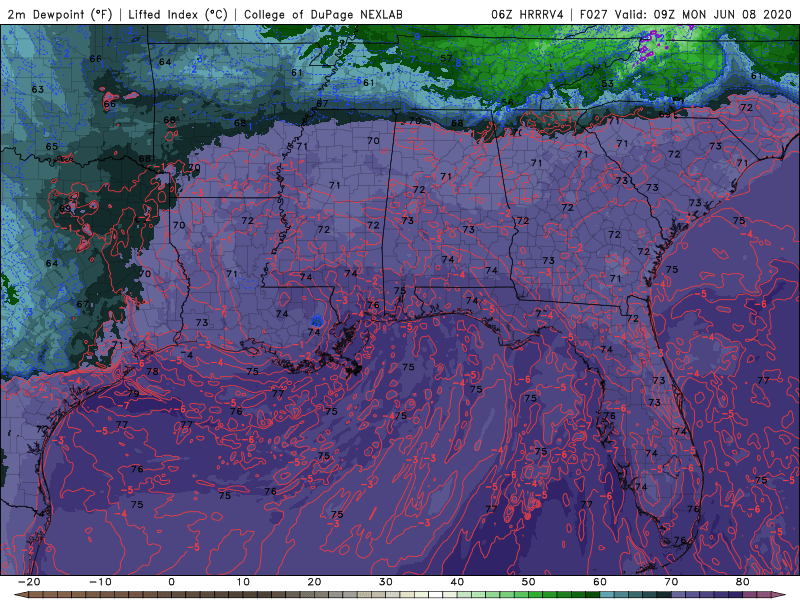
Task: Click the "30" color scale label
Action: click(386, 582)
